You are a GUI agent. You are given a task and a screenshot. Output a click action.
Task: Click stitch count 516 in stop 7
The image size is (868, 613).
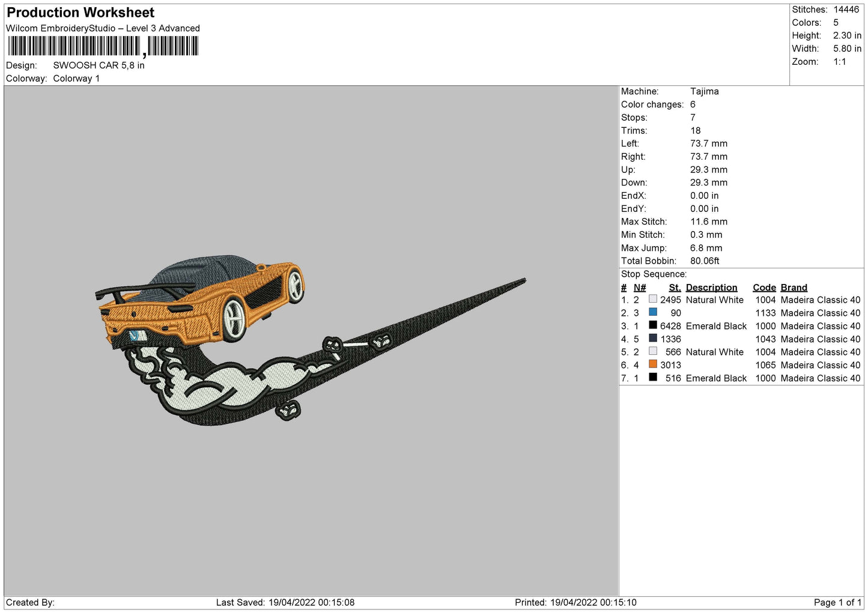(673, 378)
